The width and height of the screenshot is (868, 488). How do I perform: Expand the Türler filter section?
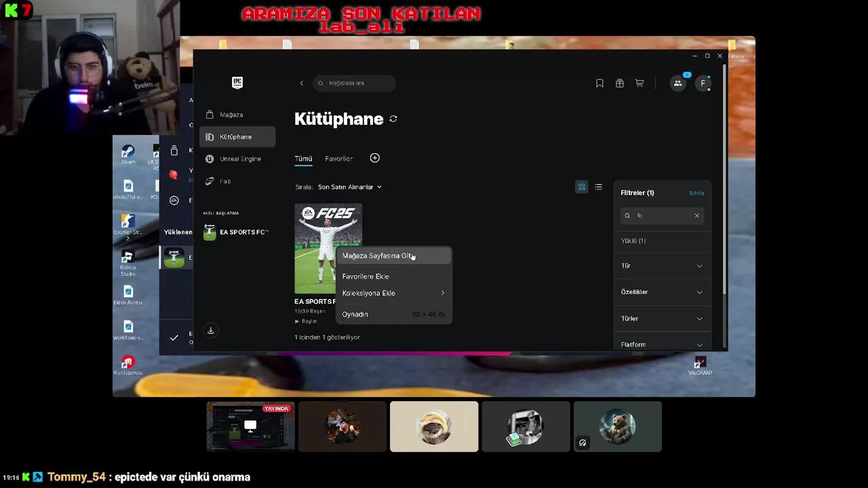(662, 319)
